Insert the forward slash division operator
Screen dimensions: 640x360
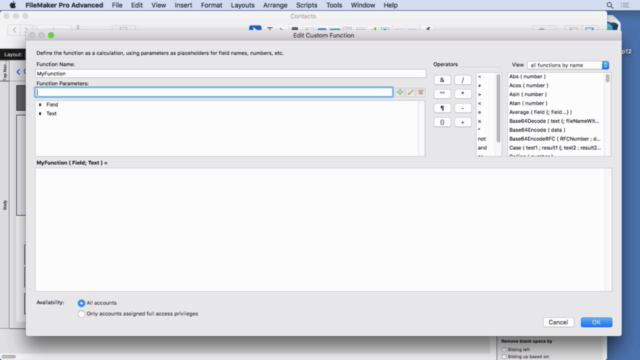click(x=462, y=80)
